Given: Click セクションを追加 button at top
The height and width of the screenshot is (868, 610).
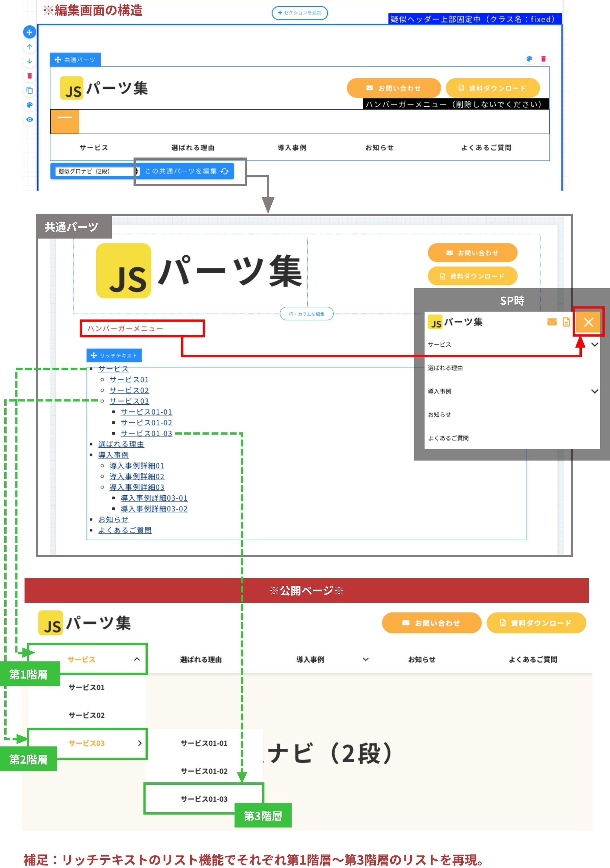Looking at the screenshot, I should [x=300, y=13].
